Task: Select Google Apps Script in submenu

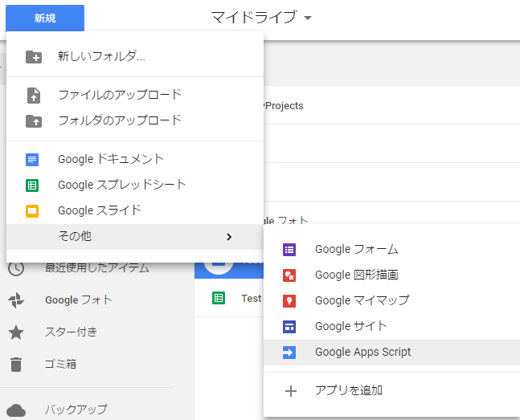Action: point(391,352)
